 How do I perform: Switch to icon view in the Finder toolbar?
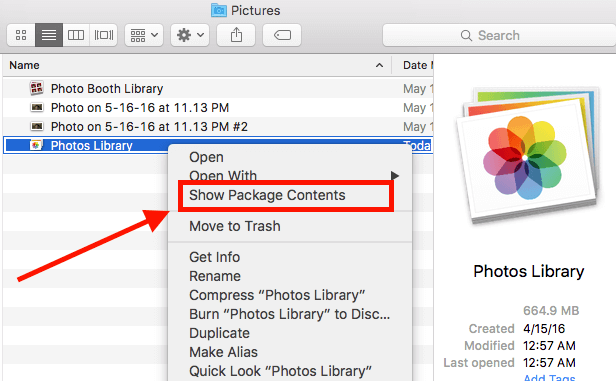tap(21, 35)
